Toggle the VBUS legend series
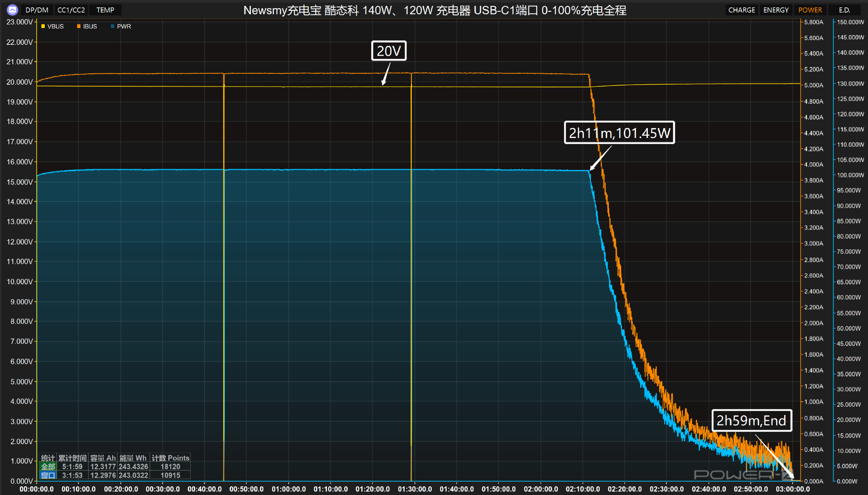Screen dimensions: 868x495 [52, 26]
